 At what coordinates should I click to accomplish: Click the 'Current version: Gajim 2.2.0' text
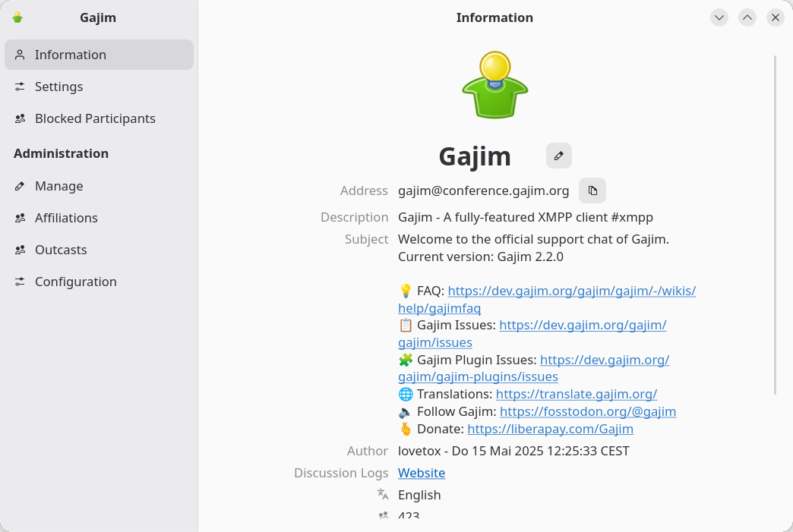[x=481, y=257]
